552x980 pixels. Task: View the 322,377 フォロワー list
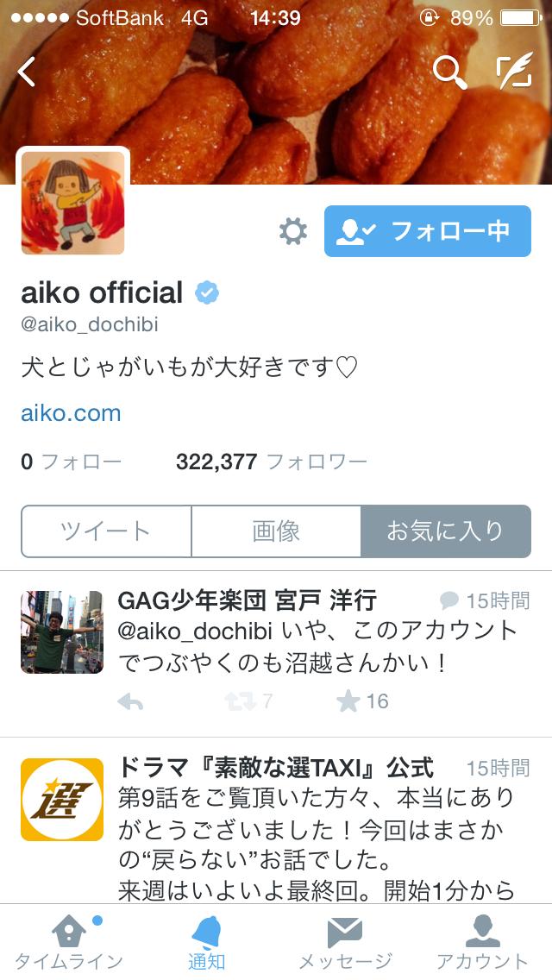pyautogui.click(x=272, y=462)
